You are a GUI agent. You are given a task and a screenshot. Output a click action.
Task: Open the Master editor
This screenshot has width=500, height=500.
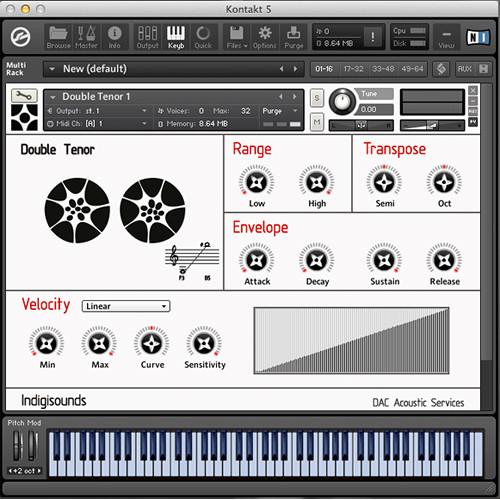pyautogui.click(x=86, y=37)
